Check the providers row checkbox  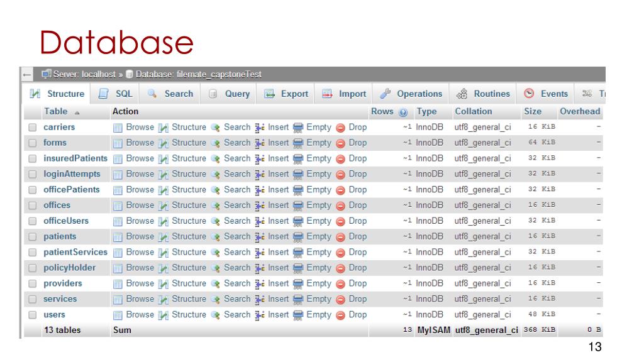(x=33, y=283)
